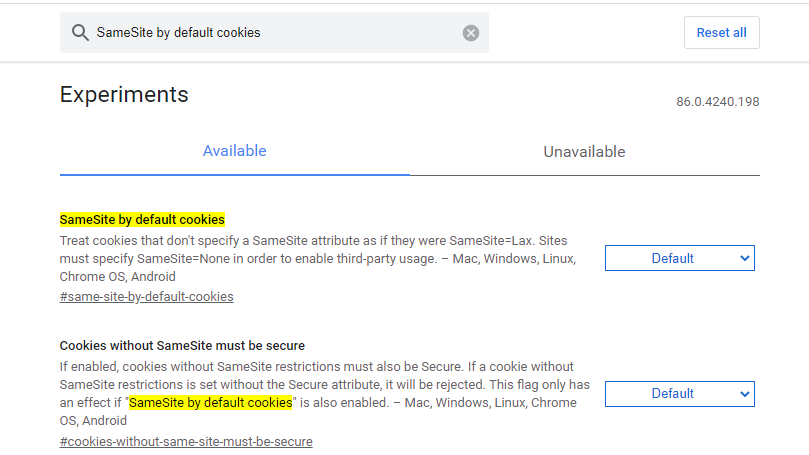809x455 pixels.
Task: Switch to the Available tab
Action: tap(234, 151)
